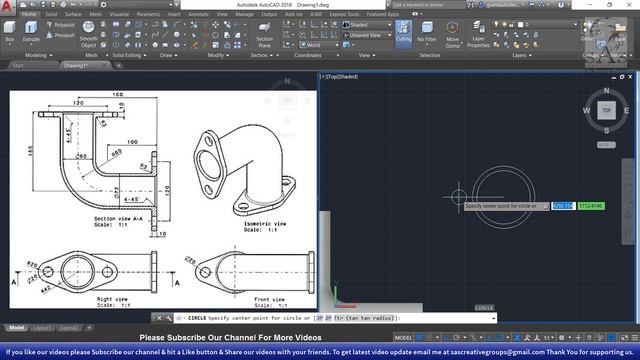Click the Open file icon in Quick Access
This screenshot has width=640, height=360.
[x=33, y=5]
